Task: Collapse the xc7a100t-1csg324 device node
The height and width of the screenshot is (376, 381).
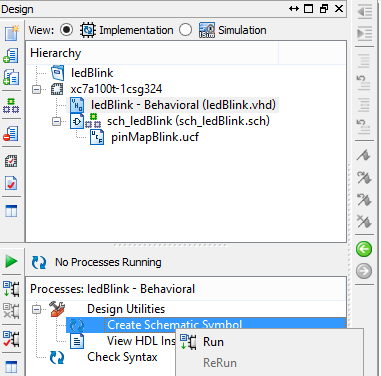Action: click(x=36, y=89)
